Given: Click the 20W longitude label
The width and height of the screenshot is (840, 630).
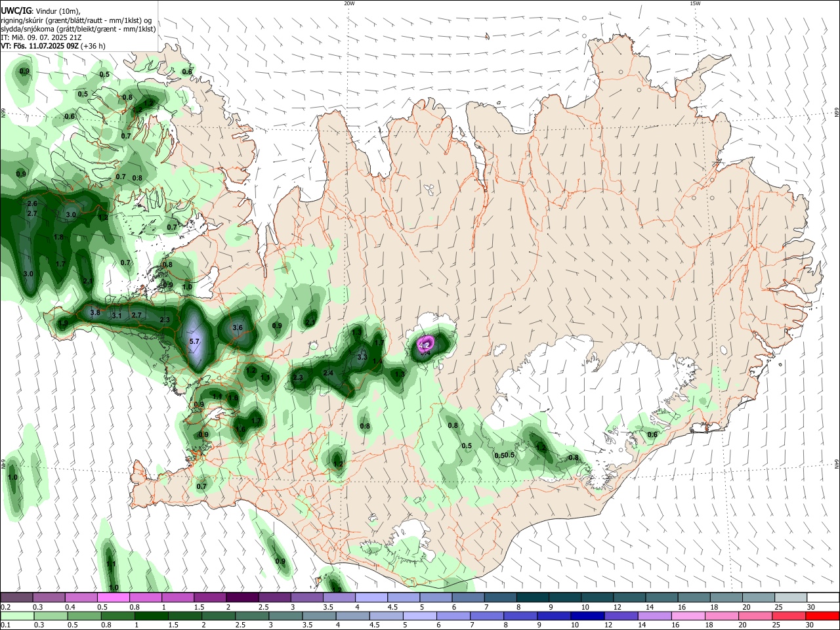Looking at the screenshot, I should point(349,3).
